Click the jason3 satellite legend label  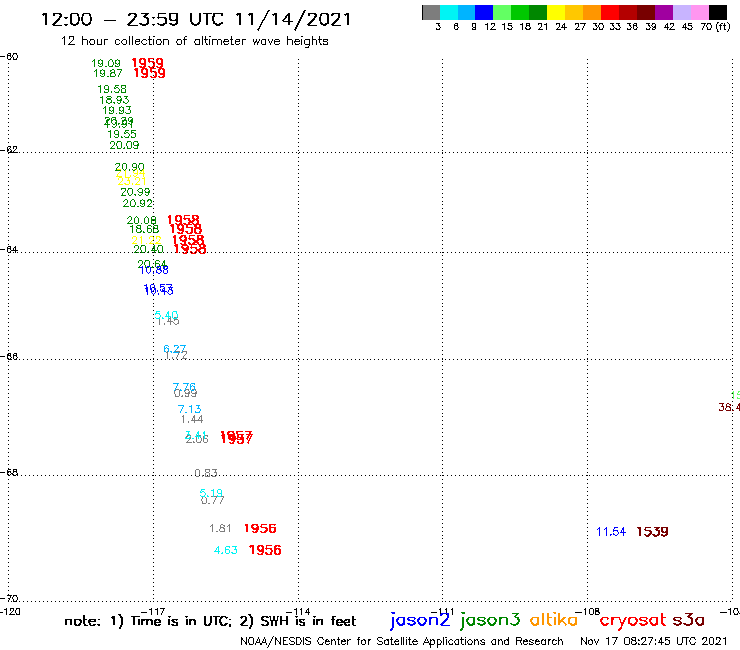(490, 620)
